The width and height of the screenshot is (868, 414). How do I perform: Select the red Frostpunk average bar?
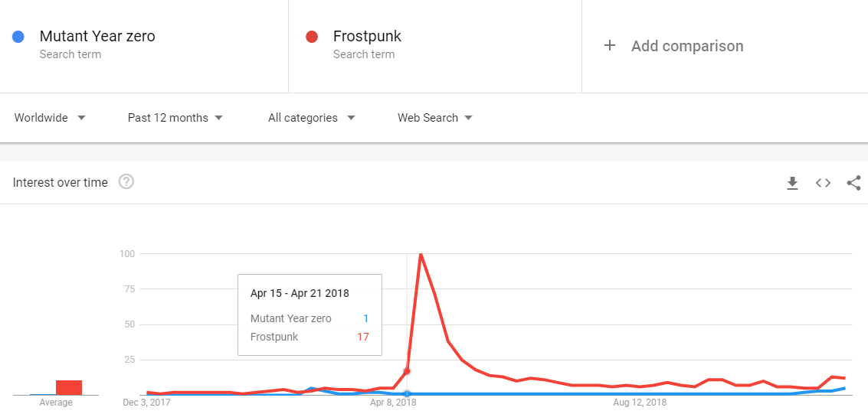[x=69, y=387]
